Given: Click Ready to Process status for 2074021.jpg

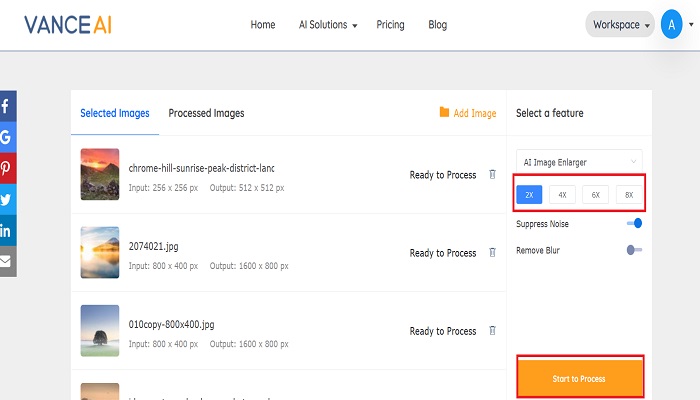Looking at the screenshot, I should [x=443, y=253].
